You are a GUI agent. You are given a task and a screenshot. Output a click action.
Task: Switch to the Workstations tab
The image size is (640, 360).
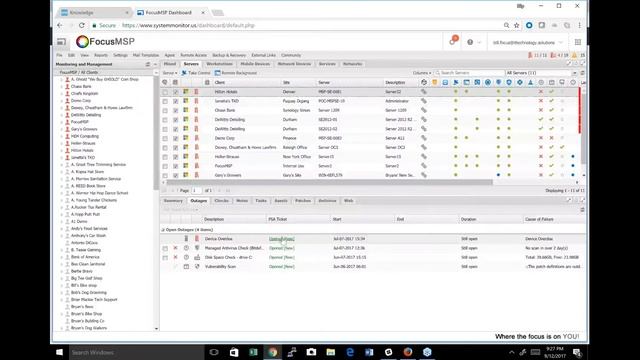point(219,64)
